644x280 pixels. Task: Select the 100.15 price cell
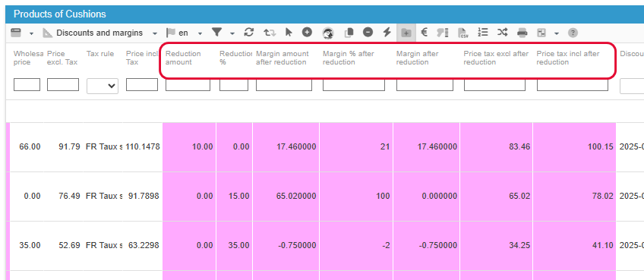click(575, 147)
